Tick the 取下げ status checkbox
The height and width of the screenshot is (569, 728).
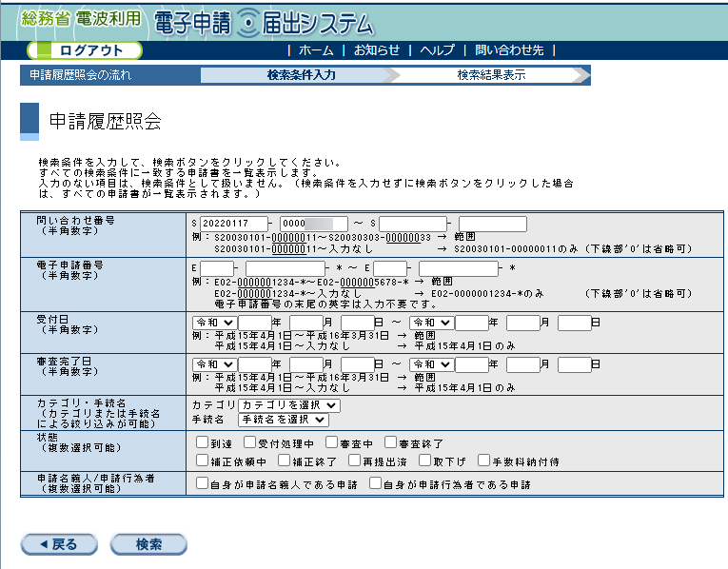click(x=424, y=461)
